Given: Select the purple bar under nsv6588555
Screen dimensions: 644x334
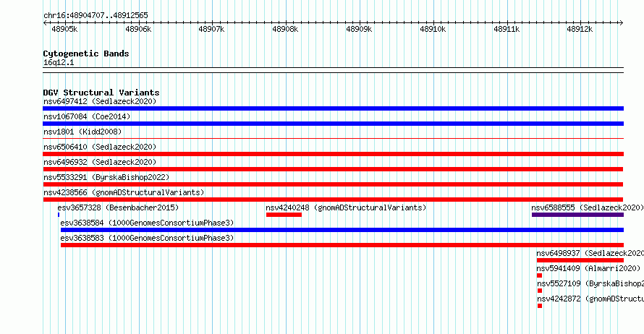Looking at the screenshot, I should (x=577, y=215).
